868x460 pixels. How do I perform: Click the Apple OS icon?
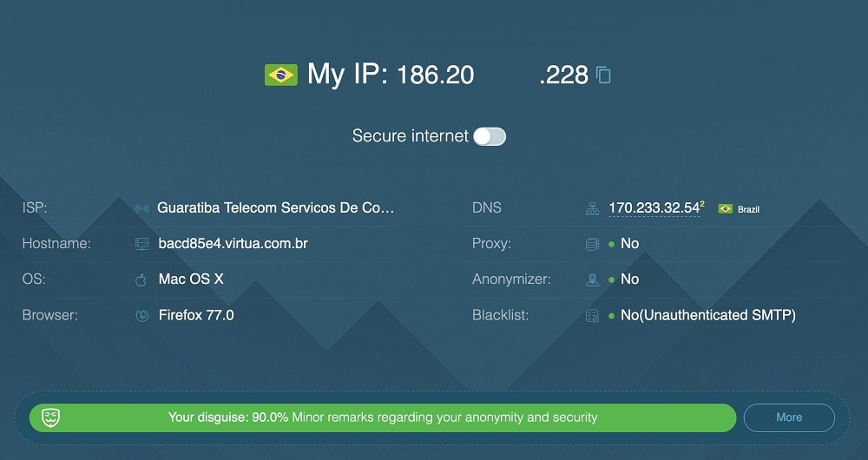[141, 279]
